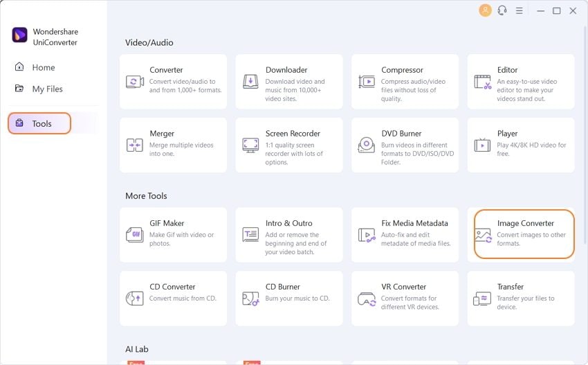Open the Editor title
588x365 pixels.
pos(507,70)
